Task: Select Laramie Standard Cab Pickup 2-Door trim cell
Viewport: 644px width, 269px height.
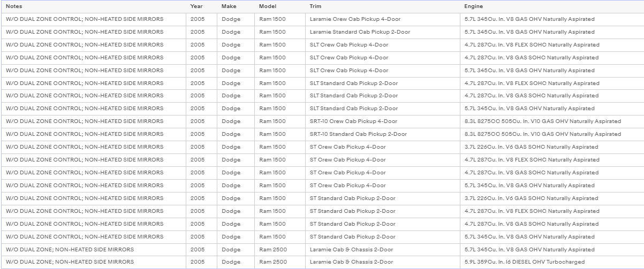Action: pos(382,32)
